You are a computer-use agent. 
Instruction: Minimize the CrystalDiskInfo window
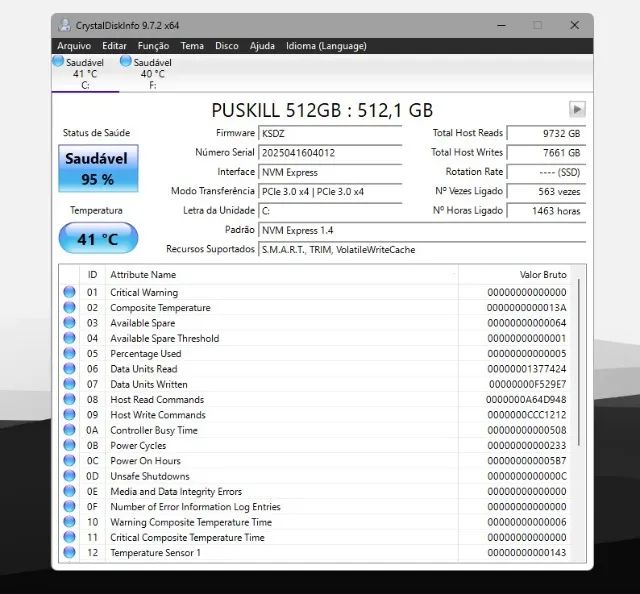502,25
